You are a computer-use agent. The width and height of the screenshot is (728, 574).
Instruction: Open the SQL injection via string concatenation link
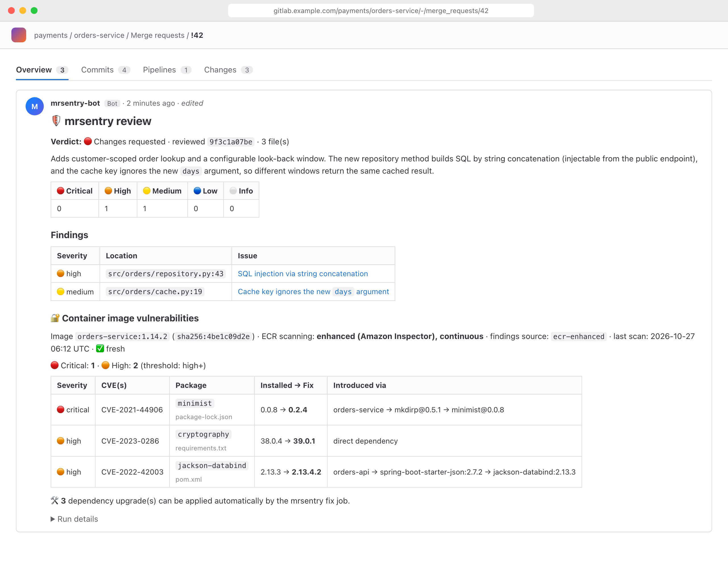click(x=303, y=274)
